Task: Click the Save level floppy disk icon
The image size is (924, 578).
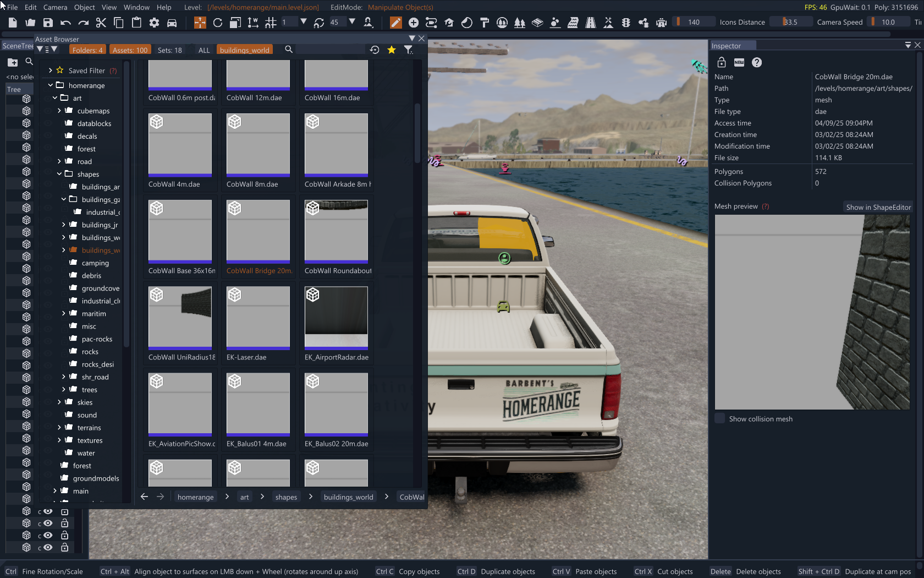Action: (x=48, y=23)
